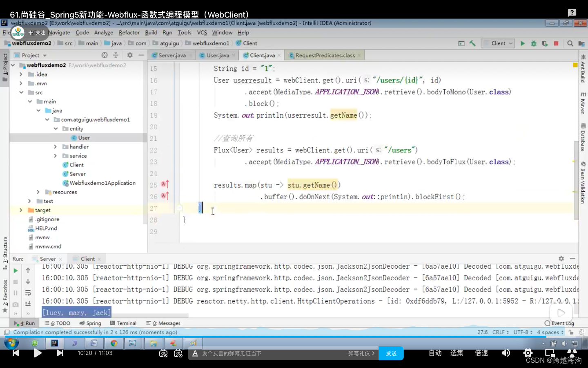Start debugging with the bug icon

(x=533, y=43)
